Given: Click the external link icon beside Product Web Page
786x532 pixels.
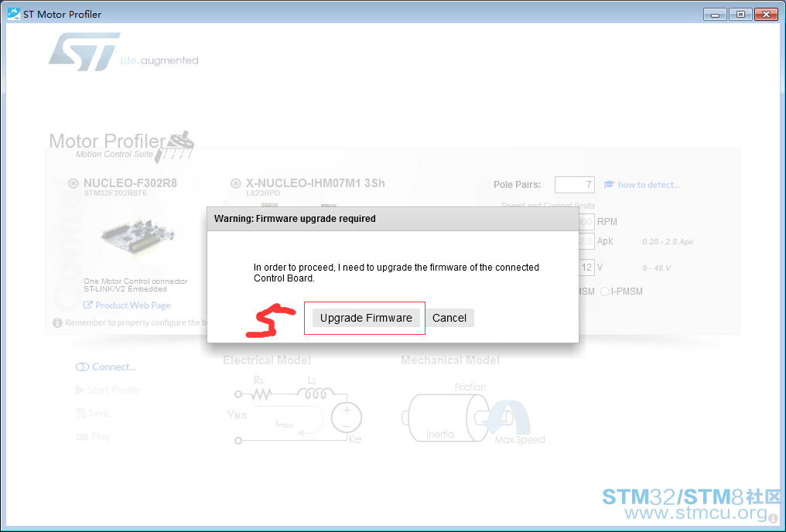Looking at the screenshot, I should click(87, 305).
